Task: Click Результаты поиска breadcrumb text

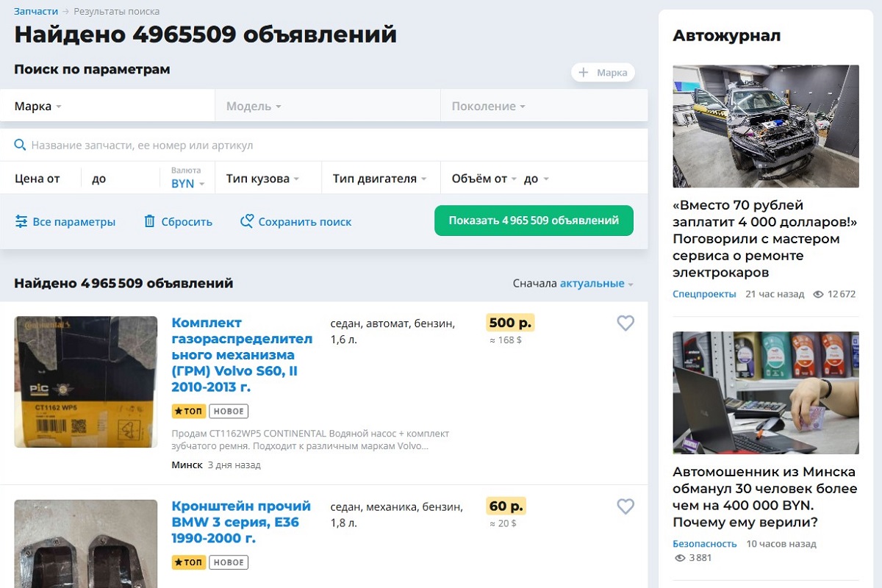Action: pos(116,11)
